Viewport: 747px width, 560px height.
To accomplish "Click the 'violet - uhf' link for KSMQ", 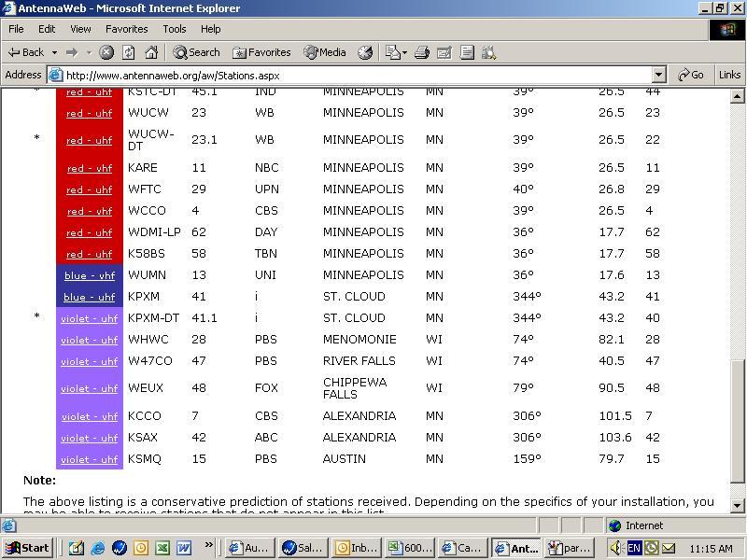I will click(x=90, y=459).
